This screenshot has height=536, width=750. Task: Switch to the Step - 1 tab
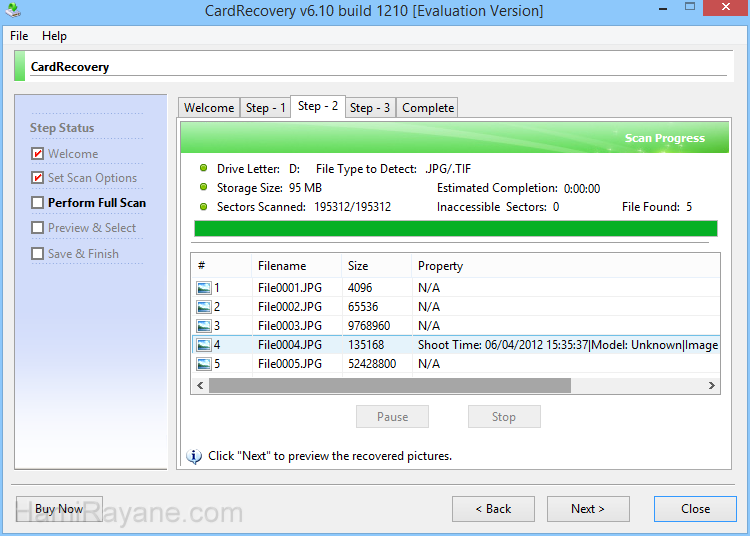(265, 108)
